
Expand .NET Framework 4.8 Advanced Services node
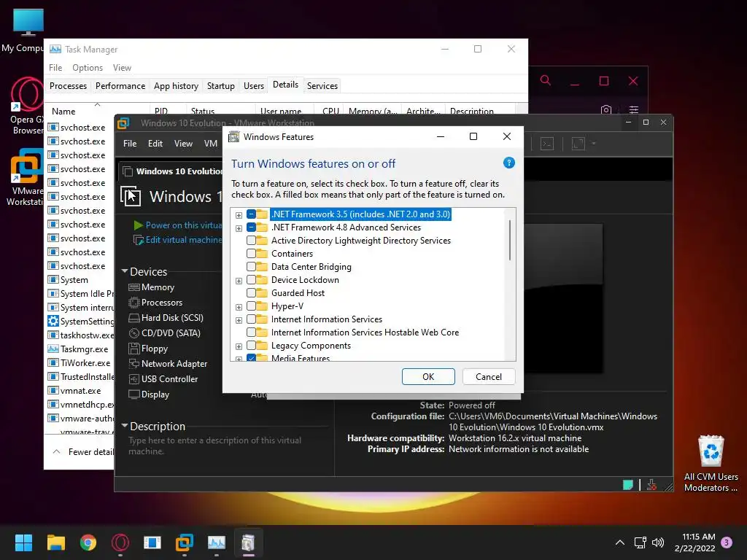click(x=239, y=228)
